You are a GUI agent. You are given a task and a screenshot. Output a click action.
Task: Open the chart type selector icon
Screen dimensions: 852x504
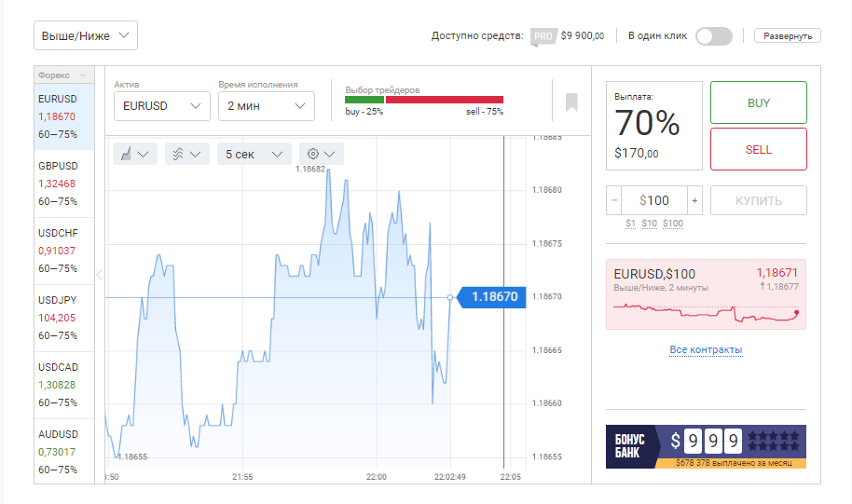[134, 155]
